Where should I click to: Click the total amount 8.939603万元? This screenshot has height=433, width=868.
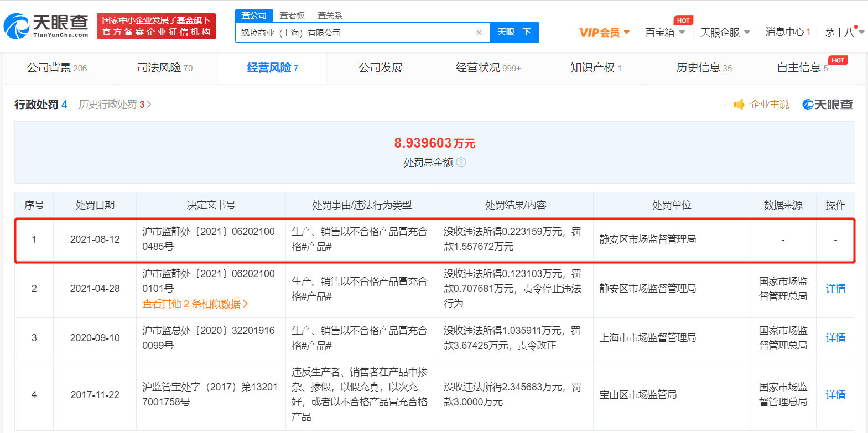click(435, 143)
